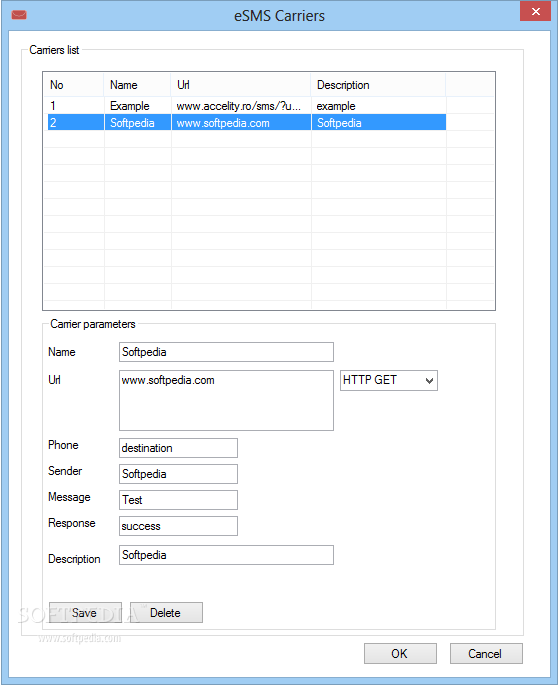558x685 pixels.
Task: Focus the Sender input field
Action: [178, 474]
